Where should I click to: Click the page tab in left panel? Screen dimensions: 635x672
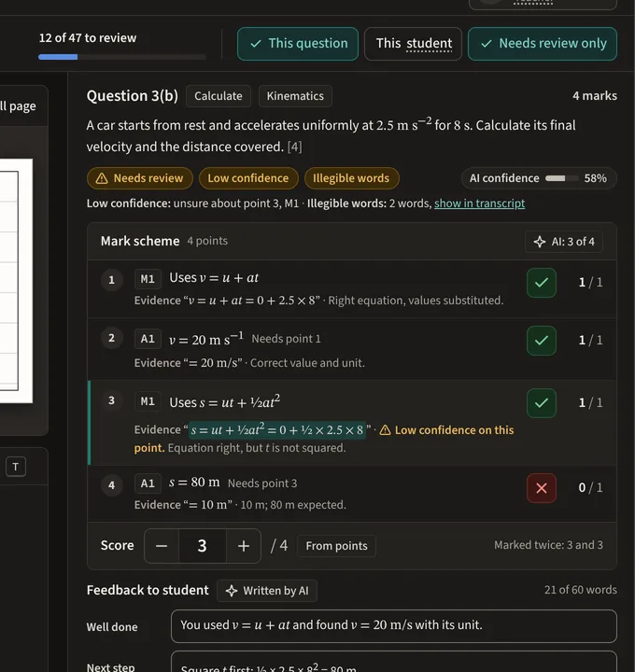tap(18, 106)
